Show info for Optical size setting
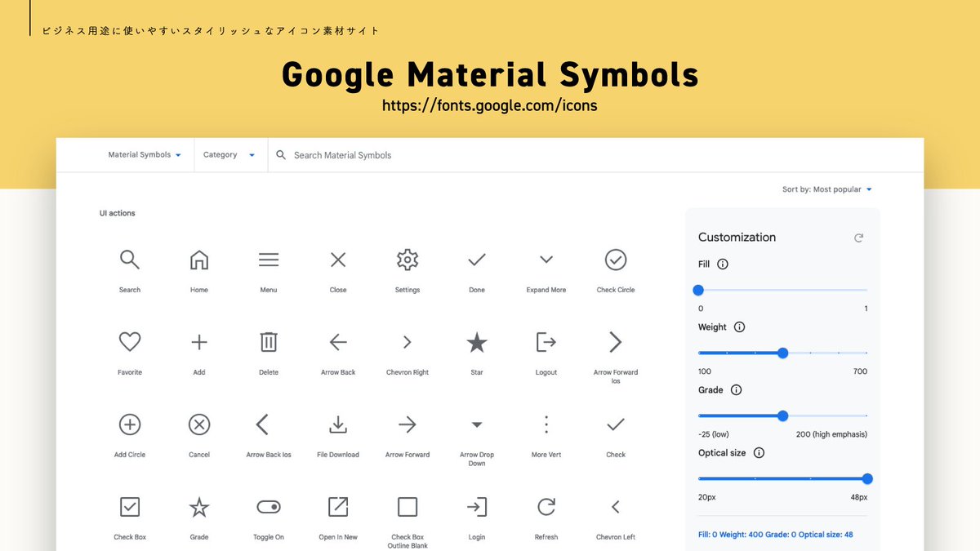The image size is (980, 551). click(759, 453)
